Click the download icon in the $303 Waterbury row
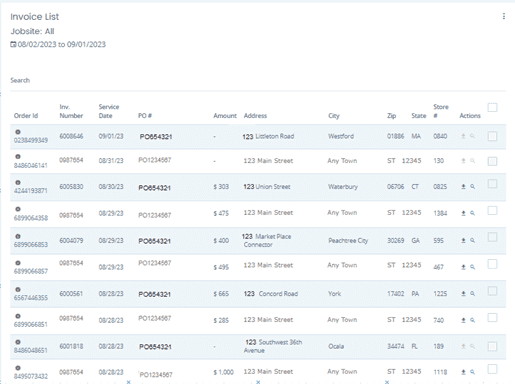515x384 pixels. (x=463, y=187)
